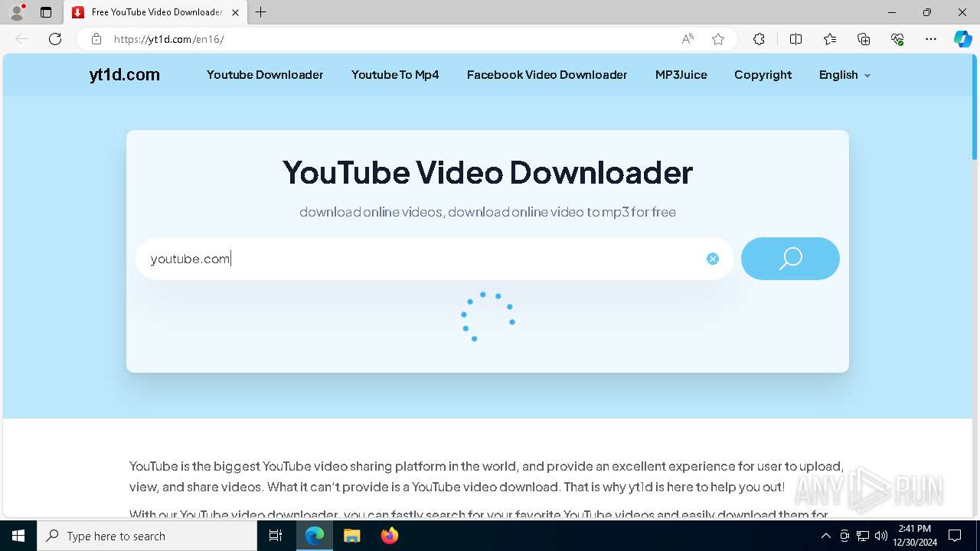Minimize the browser window
Image resolution: width=980 pixels, height=551 pixels.
(x=892, y=12)
